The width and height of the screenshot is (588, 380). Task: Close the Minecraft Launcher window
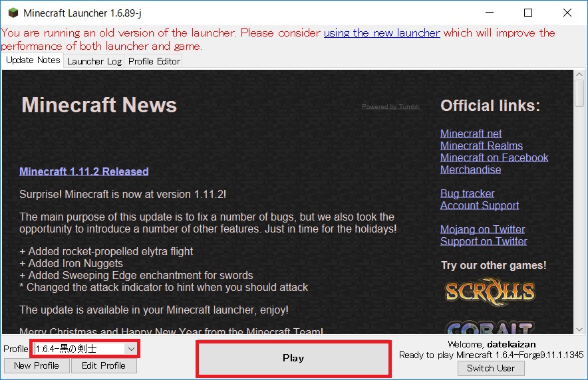tap(567, 13)
